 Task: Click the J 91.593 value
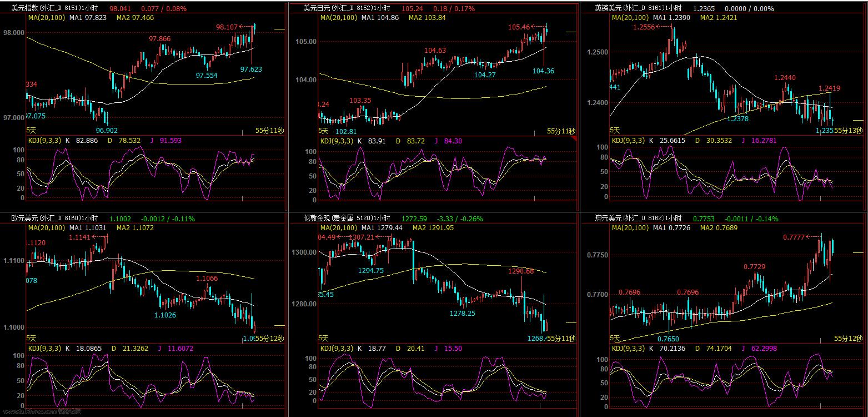(x=166, y=141)
